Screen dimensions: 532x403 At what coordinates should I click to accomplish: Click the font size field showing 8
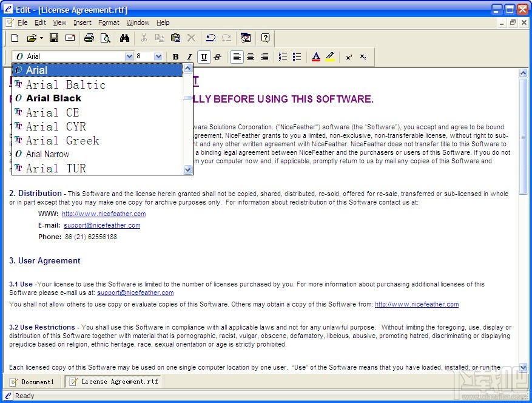click(144, 56)
